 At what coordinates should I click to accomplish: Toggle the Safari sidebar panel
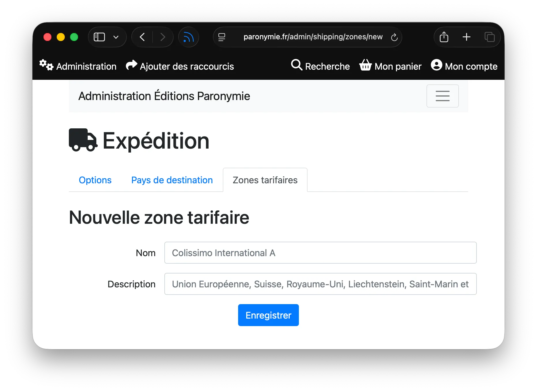(99, 37)
